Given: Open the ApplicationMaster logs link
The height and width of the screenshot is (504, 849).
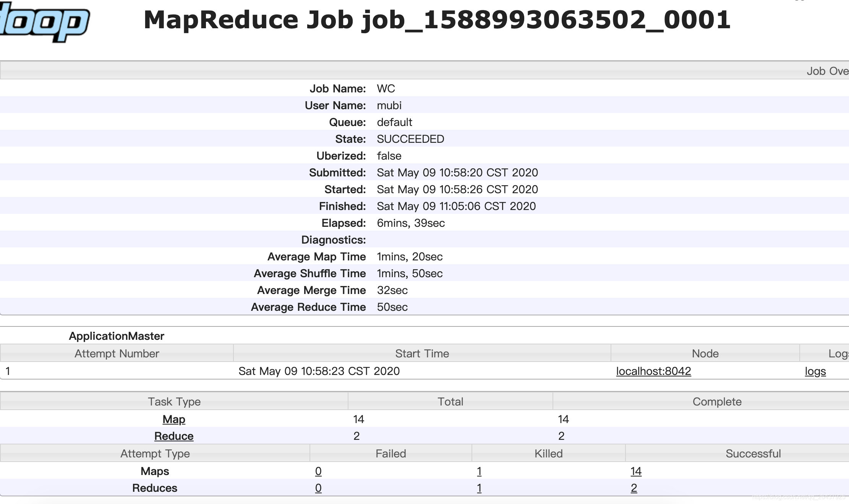Looking at the screenshot, I should click(815, 371).
